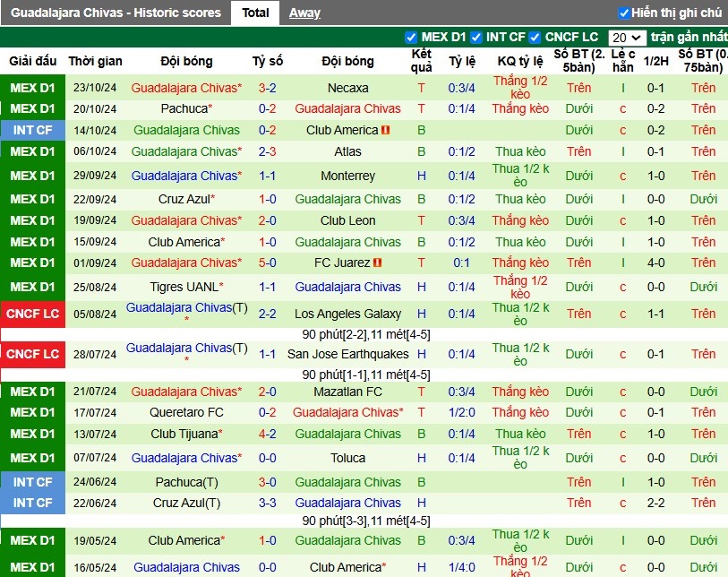Click the 4-2 score of Club Tijuana match
Screen dimensions: 728x577
[x=268, y=434]
